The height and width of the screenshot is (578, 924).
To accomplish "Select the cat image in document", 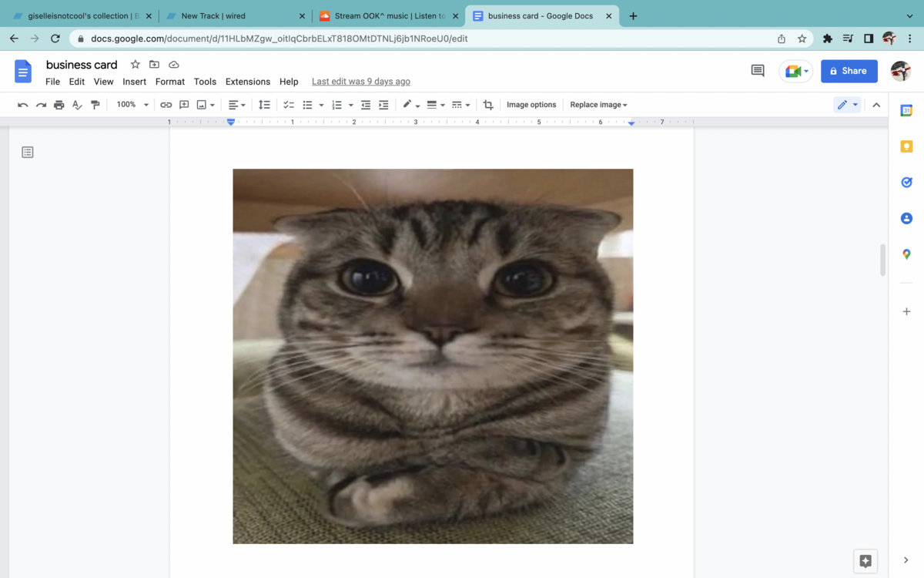I will (433, 356).
